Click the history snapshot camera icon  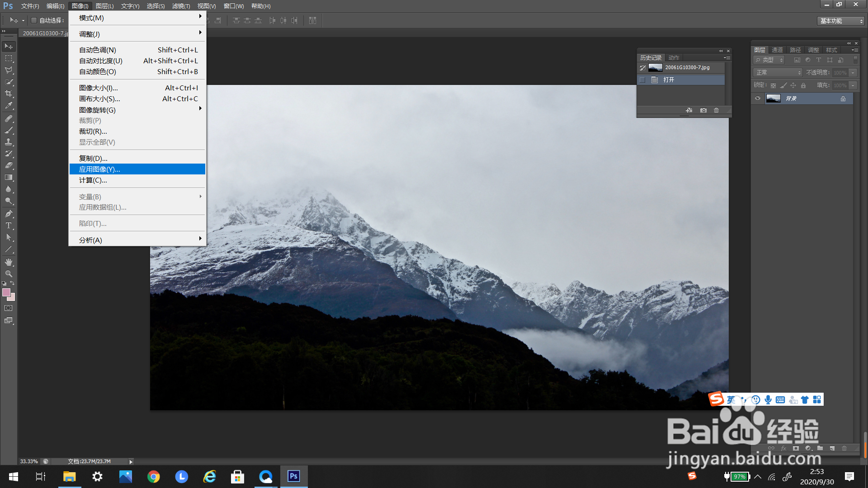coord(703,110)
